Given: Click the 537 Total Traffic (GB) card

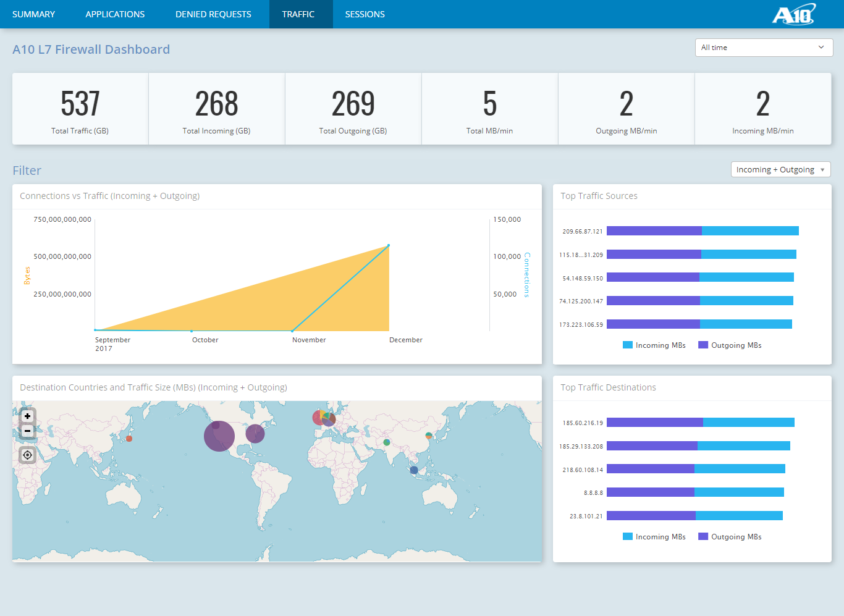Looking at the screenshot, I should 80,109.
